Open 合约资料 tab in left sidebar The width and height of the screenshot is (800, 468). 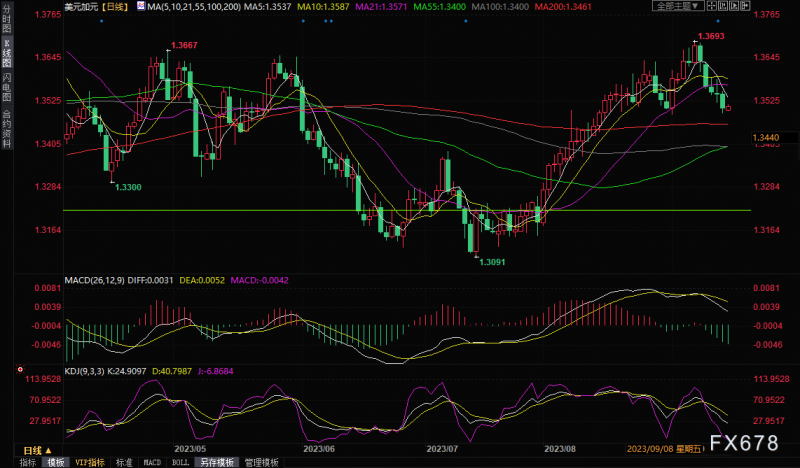click(7, 129)
